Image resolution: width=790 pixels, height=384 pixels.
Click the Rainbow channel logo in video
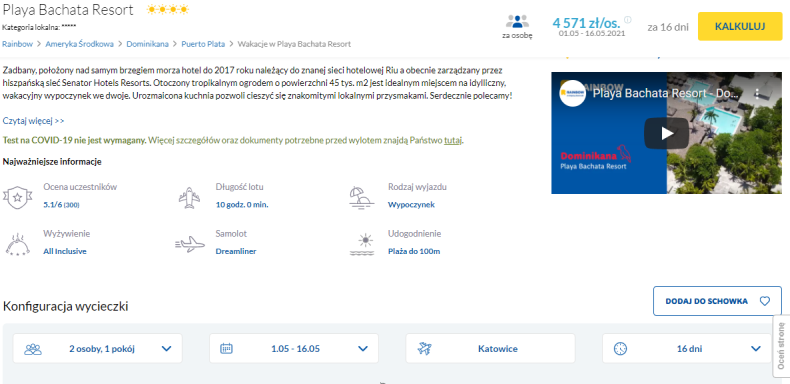[x=572, y=93]
